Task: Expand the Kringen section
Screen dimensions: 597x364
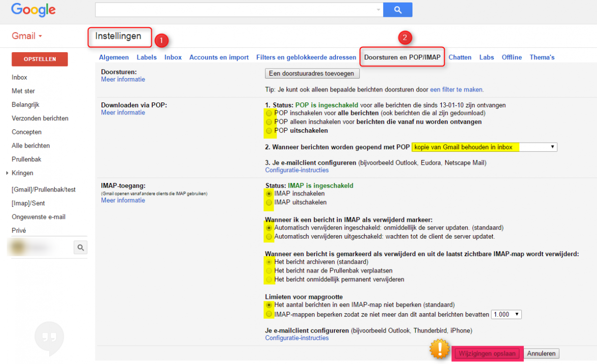Action: pyautogui.click(x=7, y=173)
